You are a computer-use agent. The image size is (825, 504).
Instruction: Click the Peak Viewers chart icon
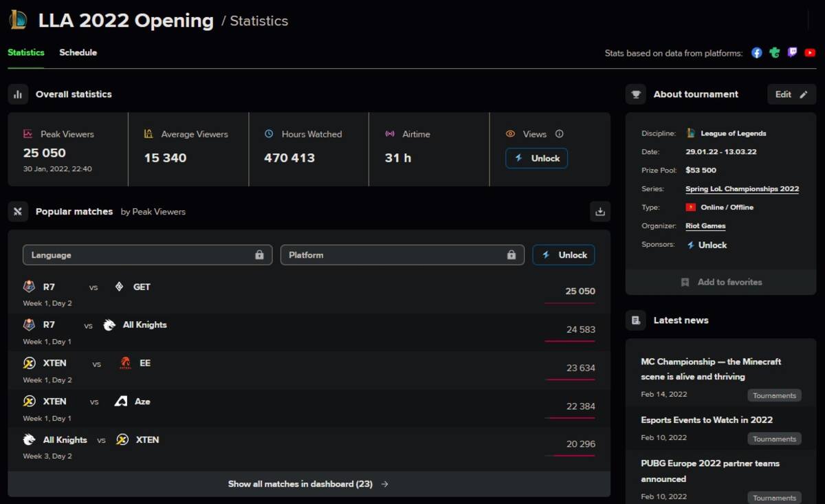[x=28, y=134]
